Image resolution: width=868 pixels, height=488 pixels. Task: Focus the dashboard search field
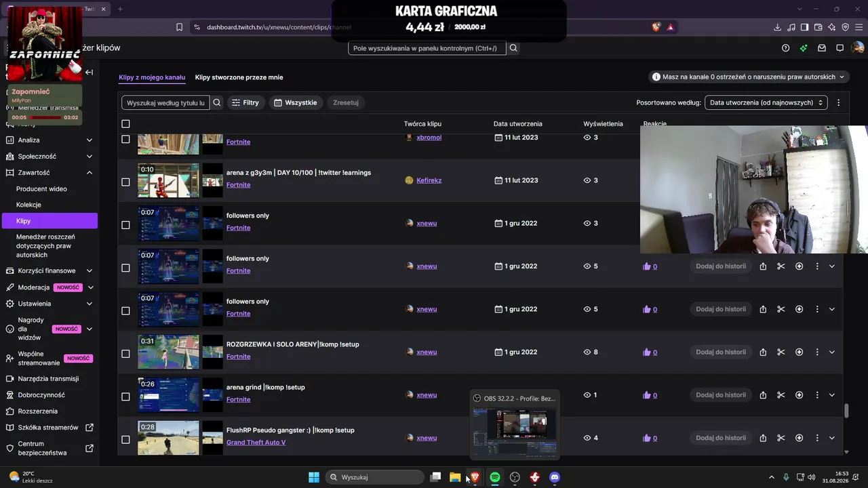pos(427,48)
